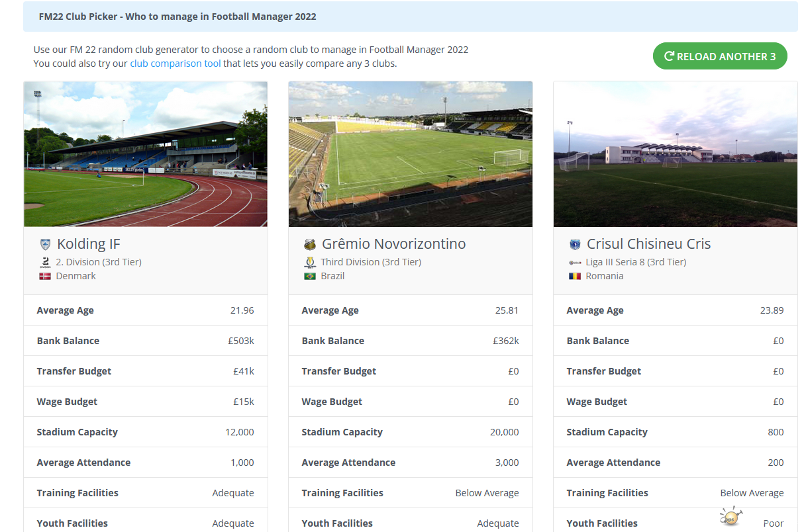This screenshot has width=806, height=532.
Task: Select Crisul Chisineu Cris average attendance 200
Action: click(776, 463)
